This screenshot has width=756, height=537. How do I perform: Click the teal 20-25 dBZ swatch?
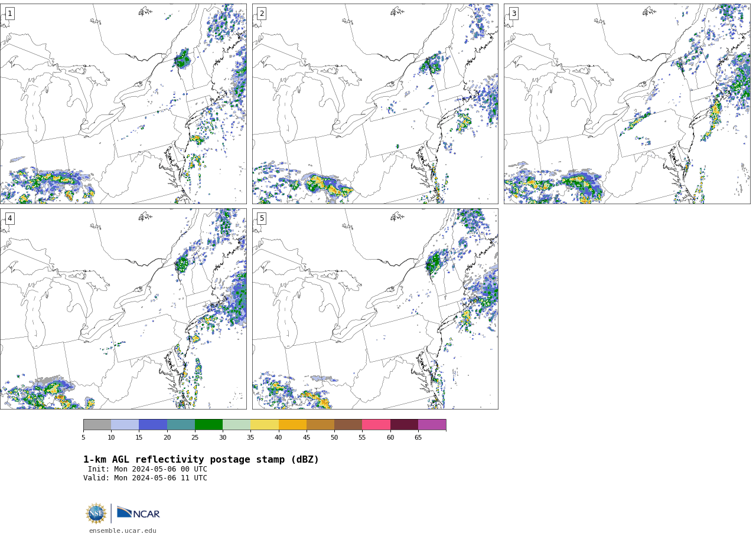coord(181,425)
